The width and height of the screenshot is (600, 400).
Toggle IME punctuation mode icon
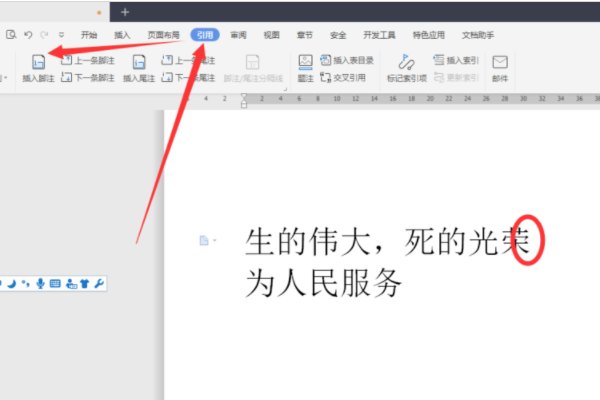tap(26, 284)
